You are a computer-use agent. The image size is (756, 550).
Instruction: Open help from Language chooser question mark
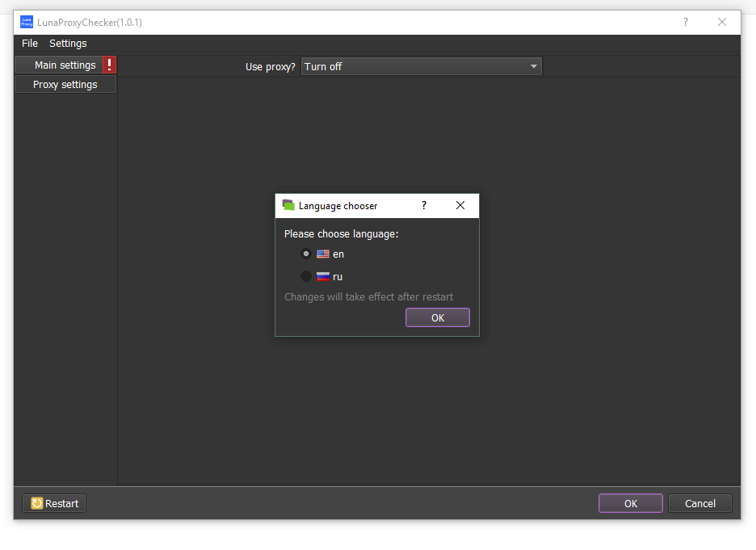tap(424, 206)
